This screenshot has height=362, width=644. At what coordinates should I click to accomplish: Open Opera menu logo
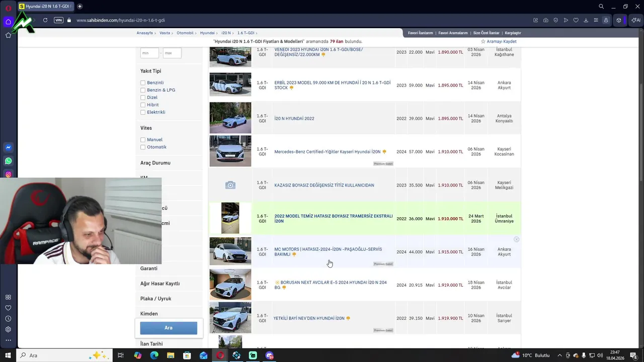click(8, 8)
